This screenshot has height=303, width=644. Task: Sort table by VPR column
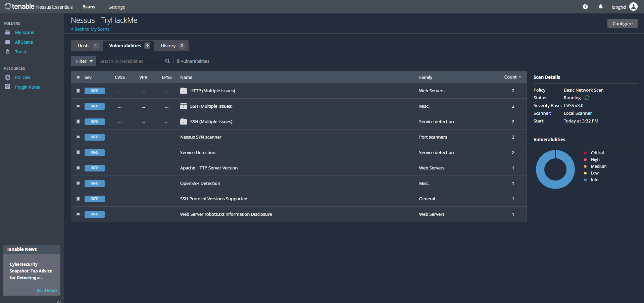[x=143, y=77]
